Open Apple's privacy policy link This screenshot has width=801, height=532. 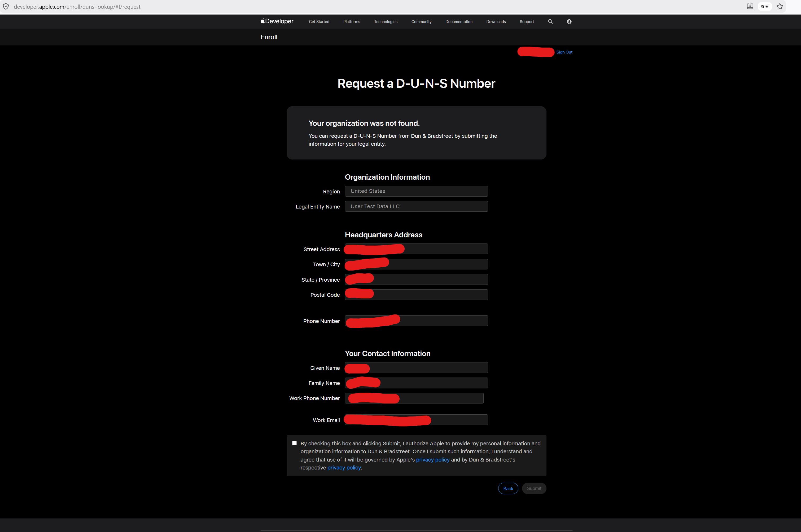433,459
